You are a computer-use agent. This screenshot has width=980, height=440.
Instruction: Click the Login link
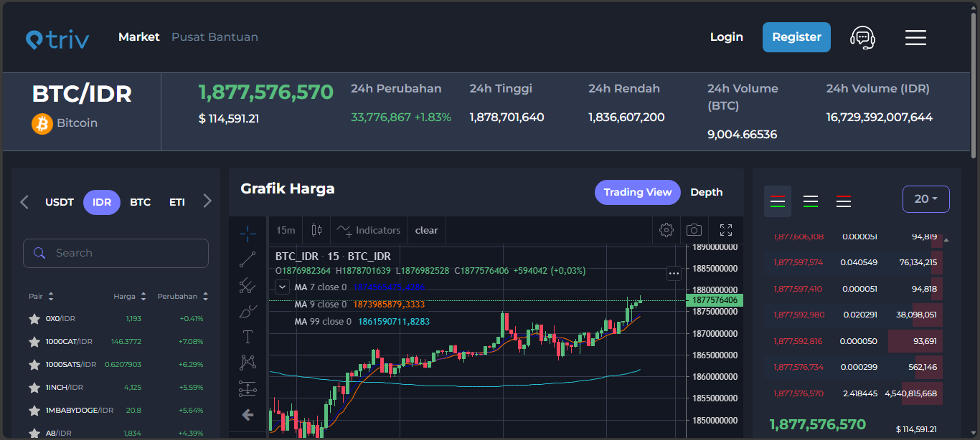pos(726,37)
